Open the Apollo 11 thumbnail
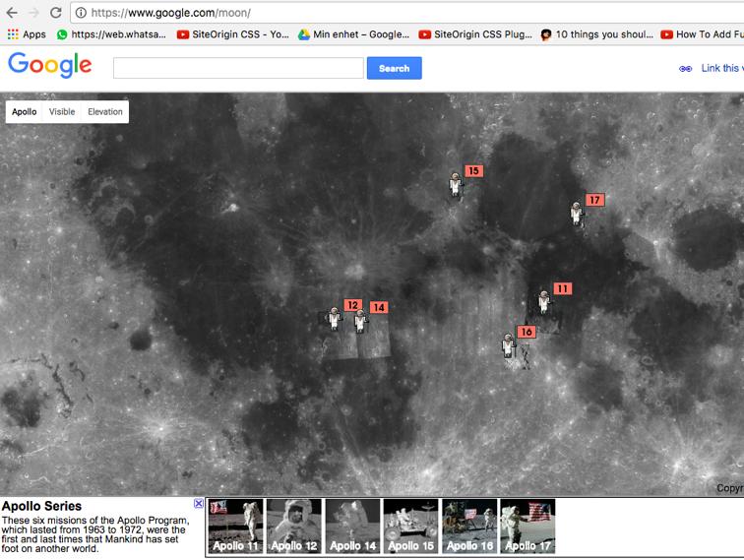 pos(235,527)
